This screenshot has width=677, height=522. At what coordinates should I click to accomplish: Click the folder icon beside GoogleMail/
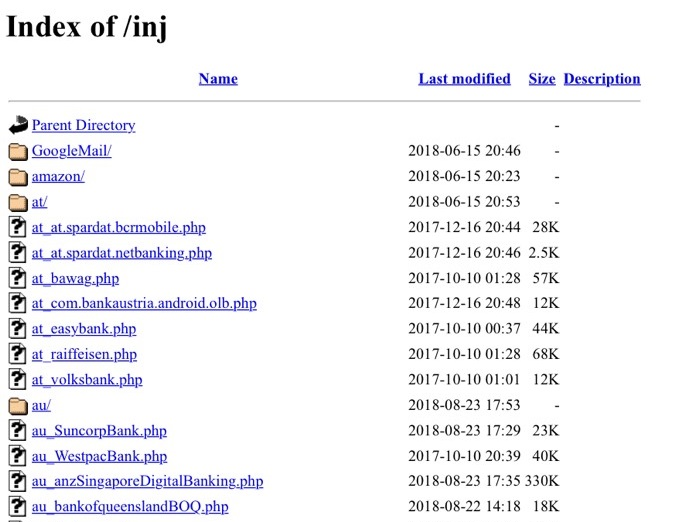point(18,151)
